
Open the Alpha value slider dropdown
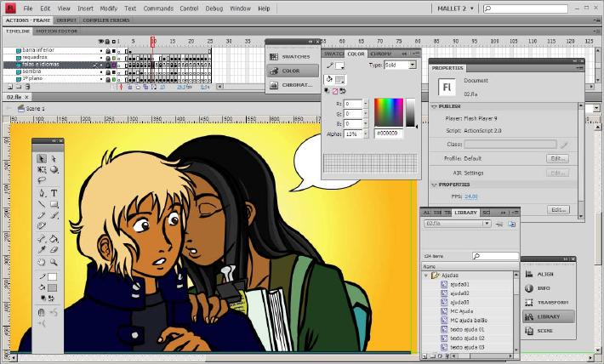point(366,134)
